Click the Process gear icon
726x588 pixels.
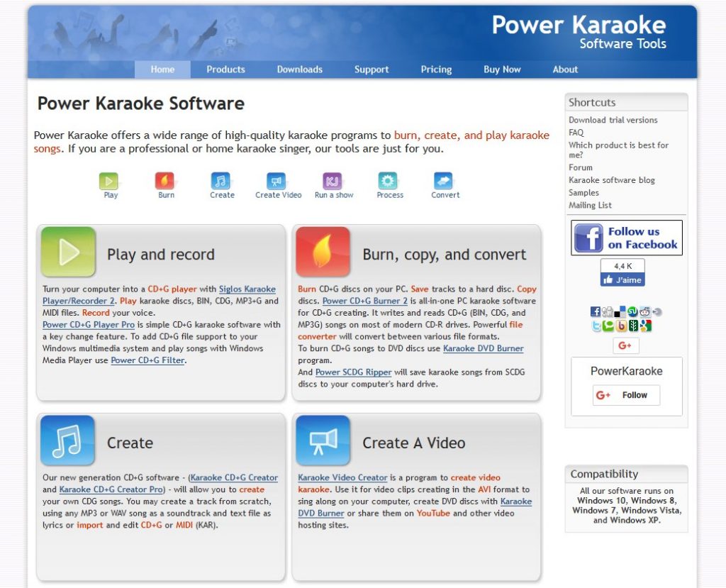coord(389,179)
